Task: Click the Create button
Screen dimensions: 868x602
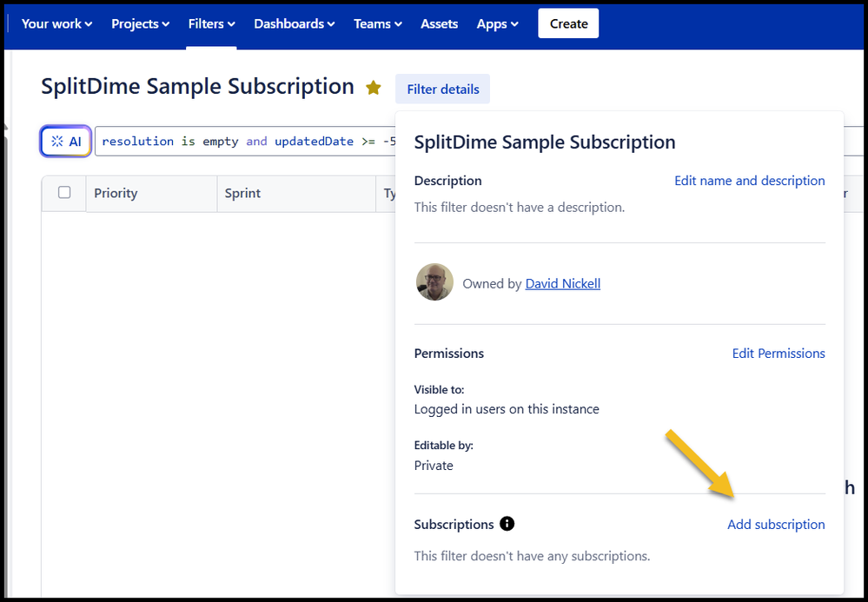Action: (568, 23)
